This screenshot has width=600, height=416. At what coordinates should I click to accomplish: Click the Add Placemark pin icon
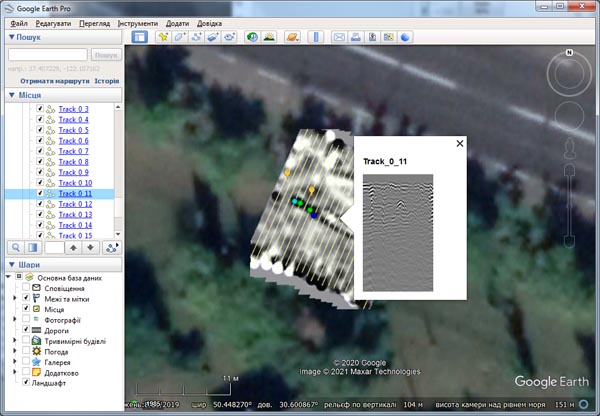click(163, 38)
